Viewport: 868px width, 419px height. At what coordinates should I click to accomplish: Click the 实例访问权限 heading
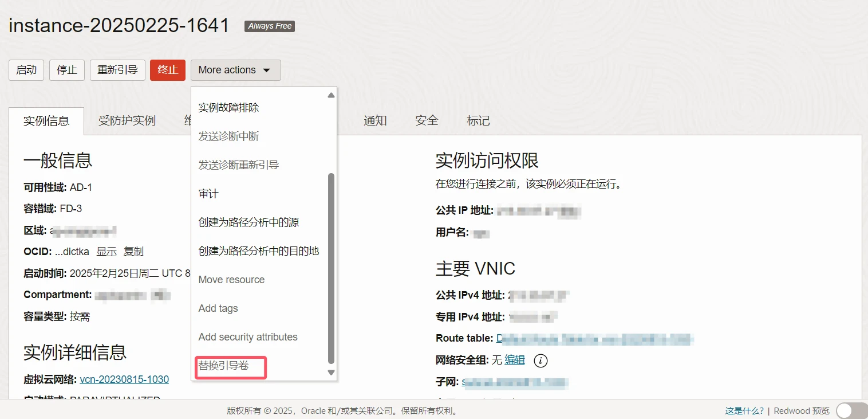click(x=487, y=161)
